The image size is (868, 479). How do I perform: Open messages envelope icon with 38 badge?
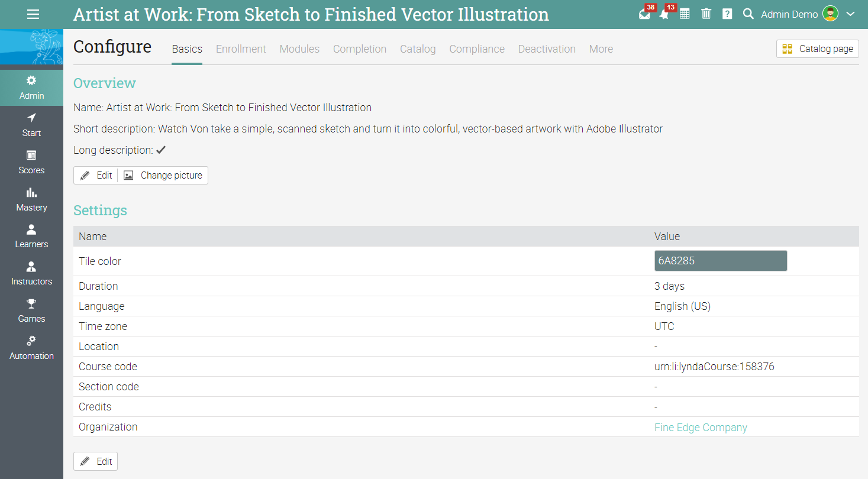coord(645,14)
